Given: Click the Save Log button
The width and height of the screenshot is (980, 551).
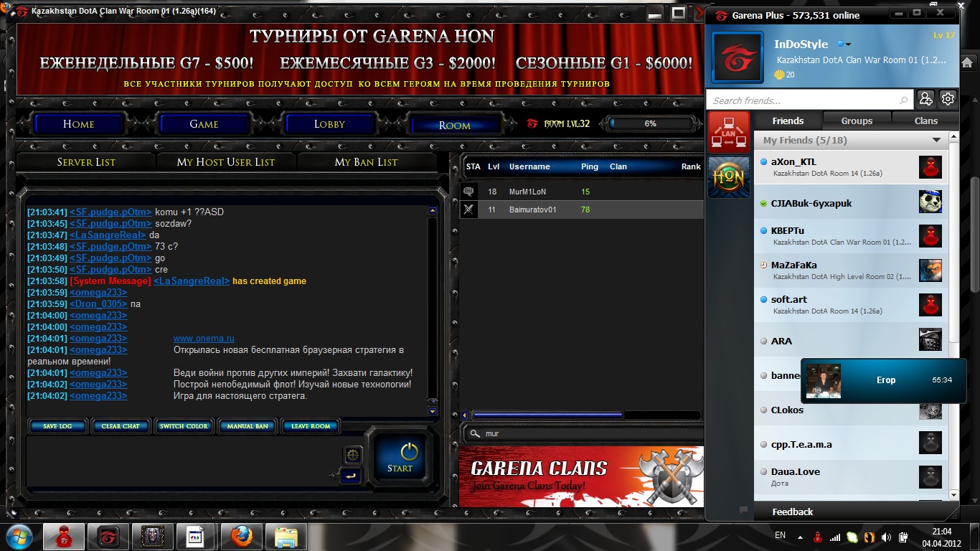Looking at the screenshot, I should (57, 426).
